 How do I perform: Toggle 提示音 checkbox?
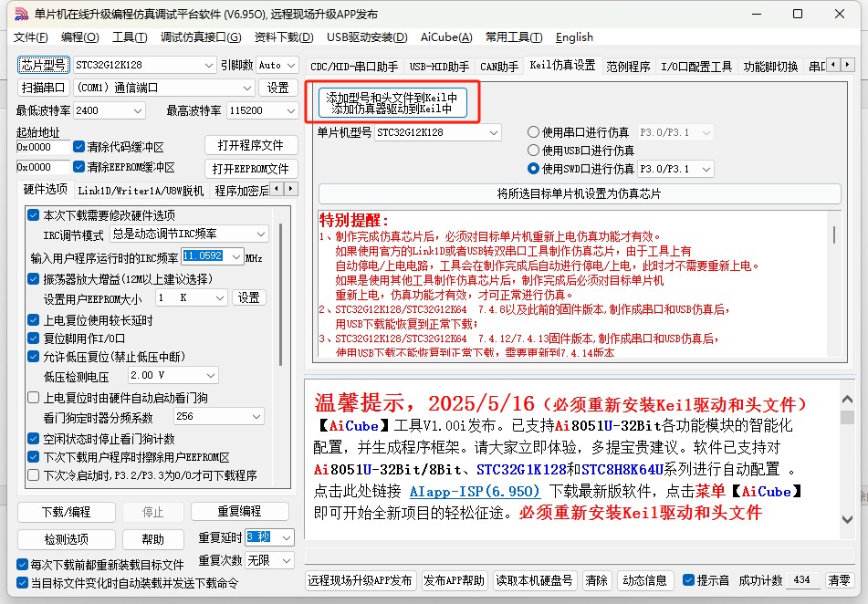688,580
